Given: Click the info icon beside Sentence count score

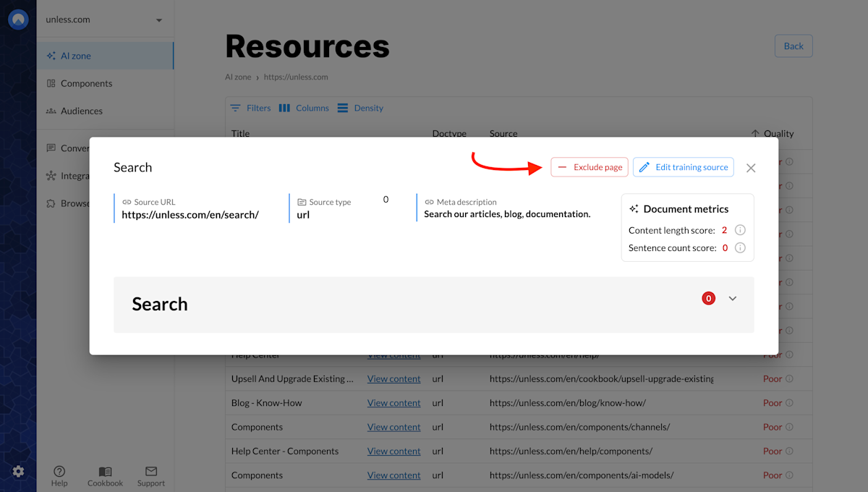Looking at the screenshot, I should 739,247.
